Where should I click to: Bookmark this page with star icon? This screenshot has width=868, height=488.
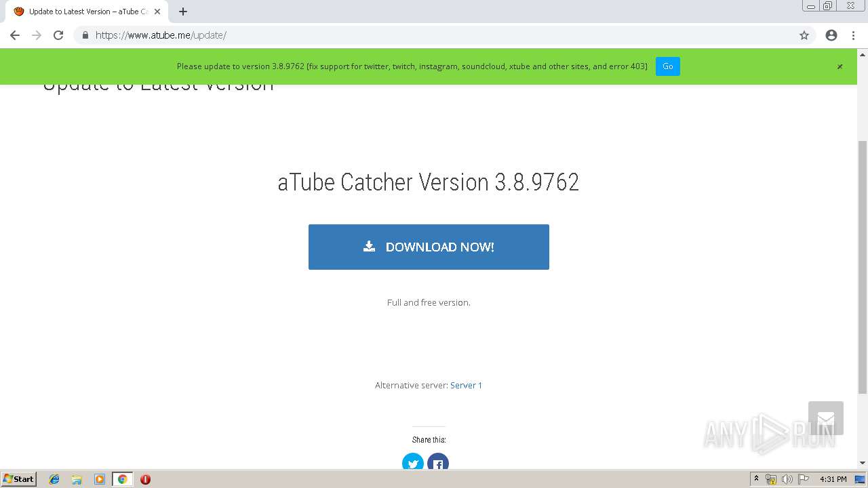(804, 35)
